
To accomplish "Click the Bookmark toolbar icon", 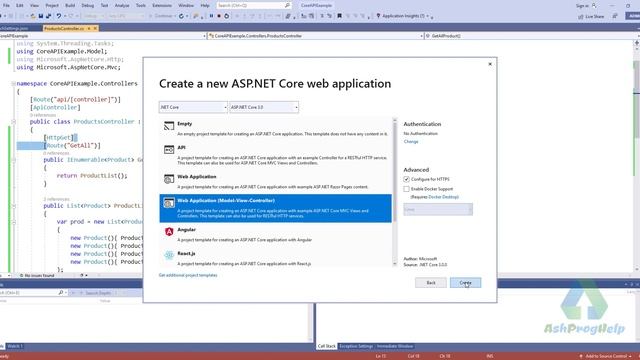I will point(339,16).
